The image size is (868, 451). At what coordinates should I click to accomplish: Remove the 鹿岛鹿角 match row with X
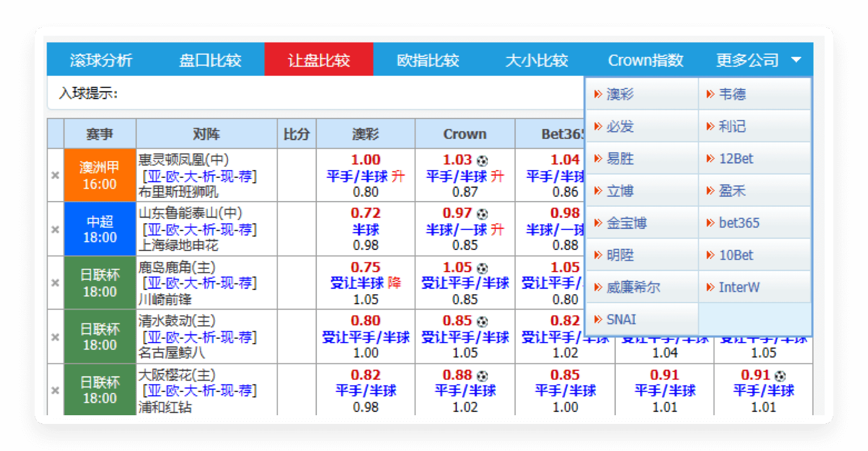click(x=55, y=282)
